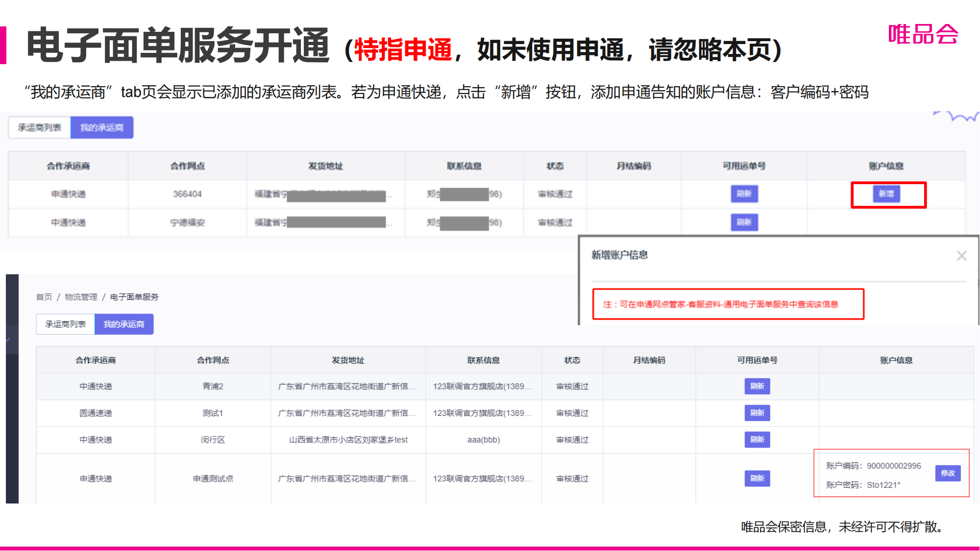
Task: Click 123联调官方旗舰店 contact in the 测试1 row
Action: tap(482, 413)
